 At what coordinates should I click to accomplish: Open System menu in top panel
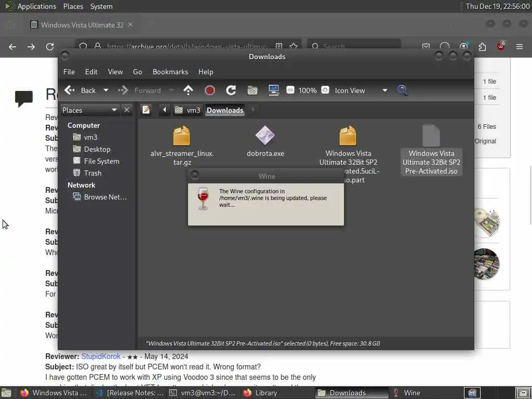(101, 6)
